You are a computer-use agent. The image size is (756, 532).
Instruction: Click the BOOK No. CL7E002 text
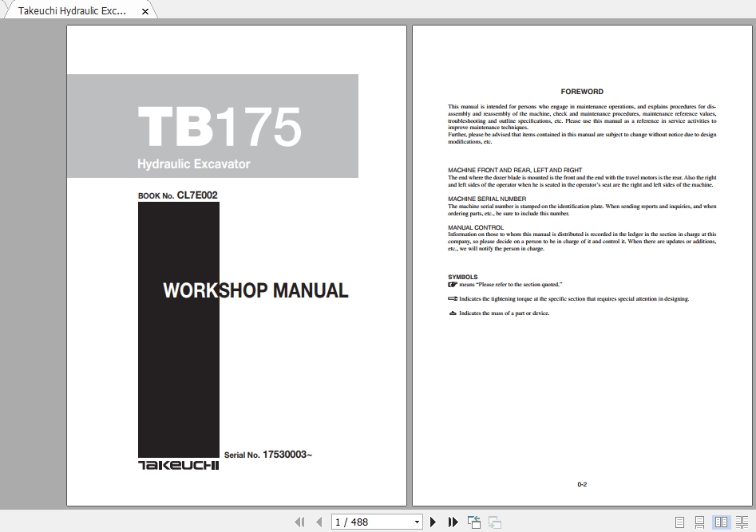(x=177, y=195)
